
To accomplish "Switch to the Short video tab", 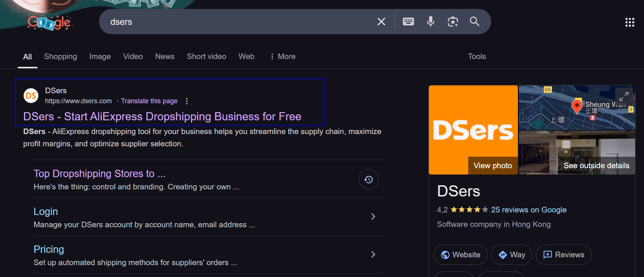I will 207,56.
